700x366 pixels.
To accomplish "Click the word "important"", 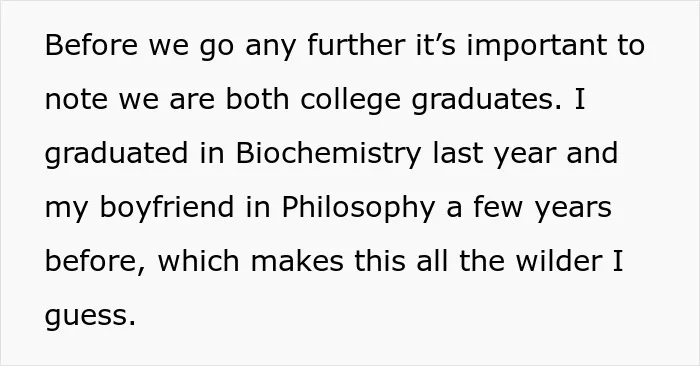I will point(537,45).
